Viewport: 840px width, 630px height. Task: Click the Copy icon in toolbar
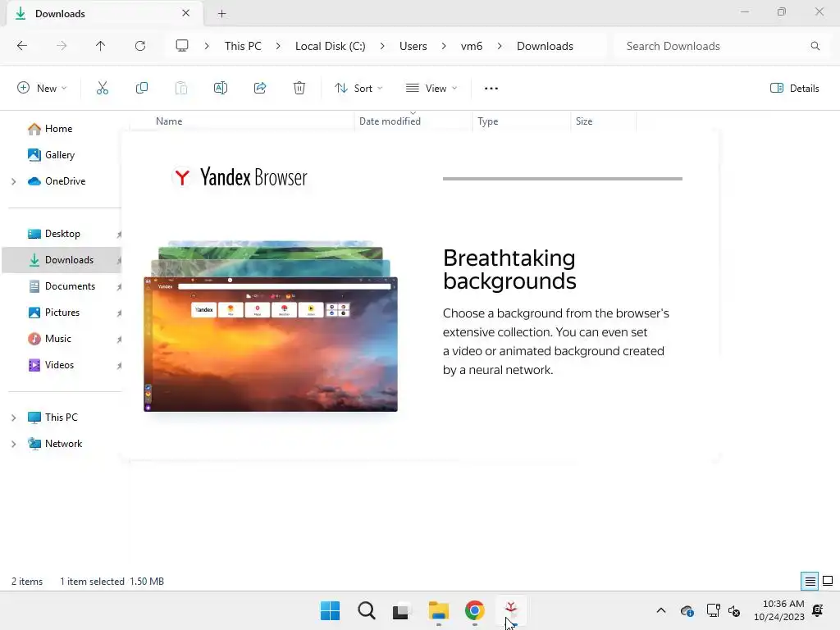[x=142, y=88]
